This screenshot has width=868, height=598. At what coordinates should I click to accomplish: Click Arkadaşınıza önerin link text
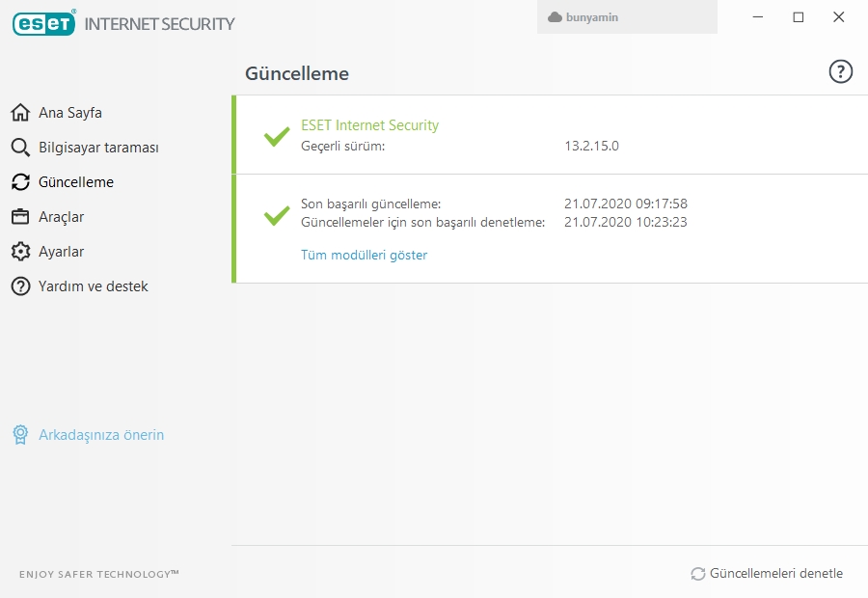pyautogui.click(x=101, y=435)
